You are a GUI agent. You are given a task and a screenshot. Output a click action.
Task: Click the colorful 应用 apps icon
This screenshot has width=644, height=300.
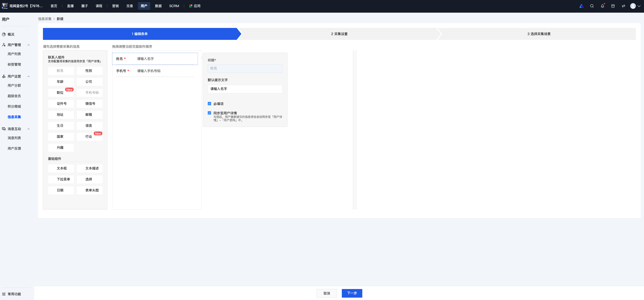(191, 6)
